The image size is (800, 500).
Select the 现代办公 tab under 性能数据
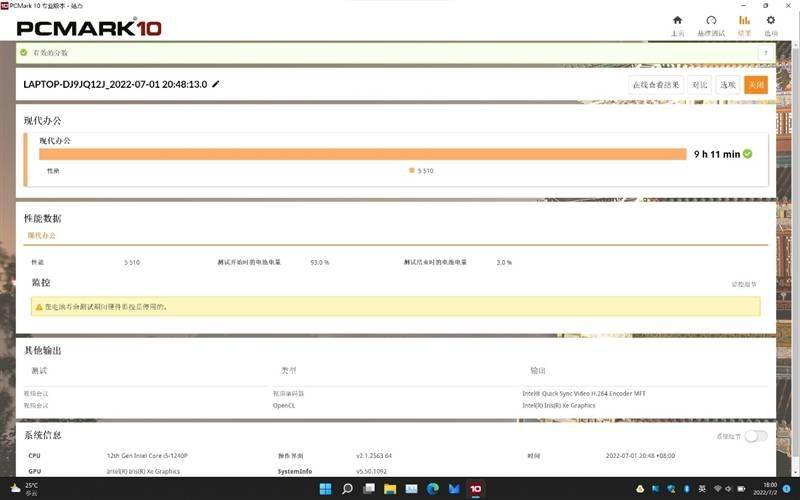click(41, 235)
